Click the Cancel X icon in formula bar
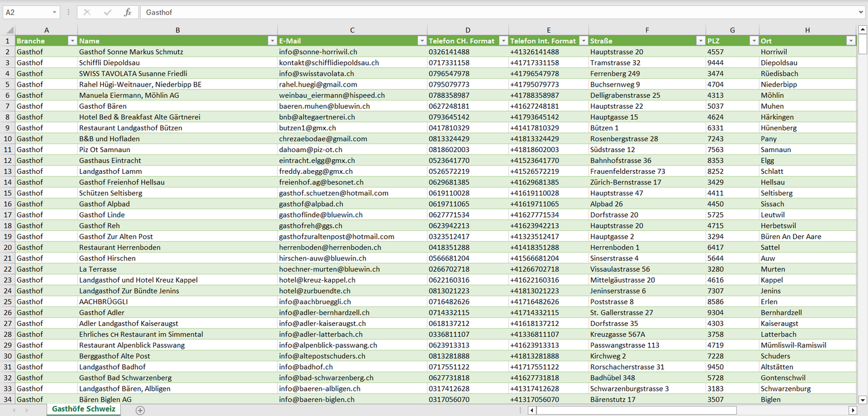The height and width of the screenshot is (416, 868). click(x=87, y=12)
